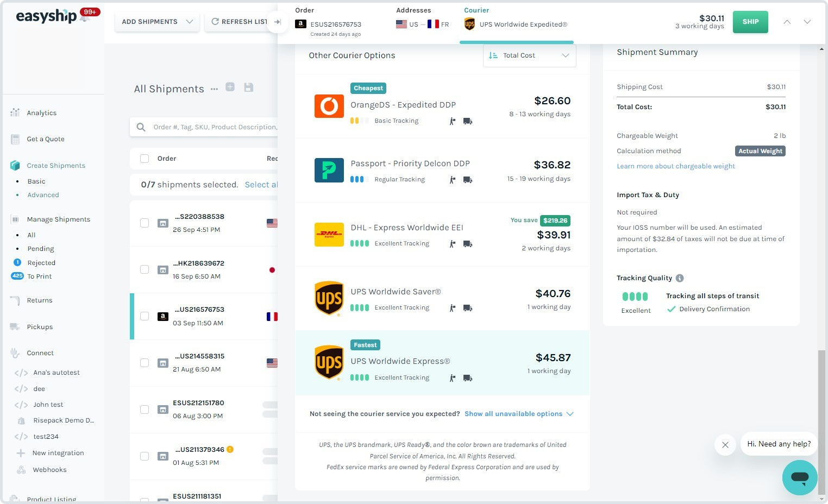Click the OrangeDS courier logo
828x504 pixels.
pos(329,106)
